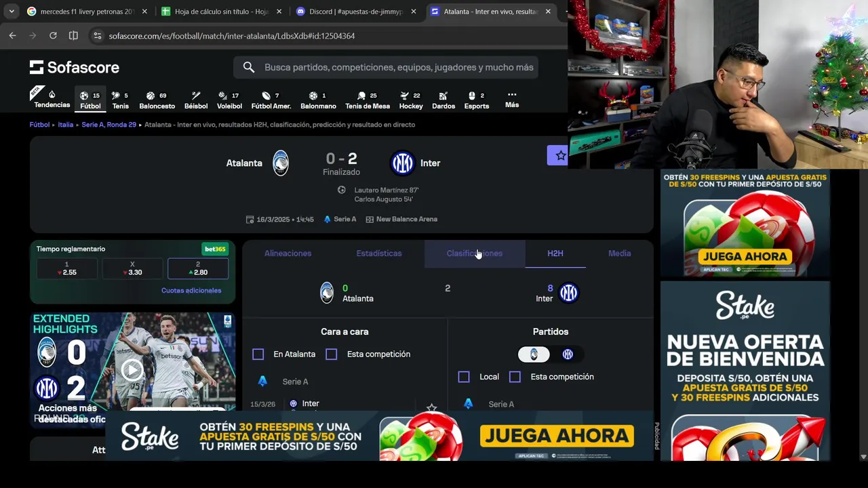Expand the Más sports menu
The image size is (868, 488).
512,100
